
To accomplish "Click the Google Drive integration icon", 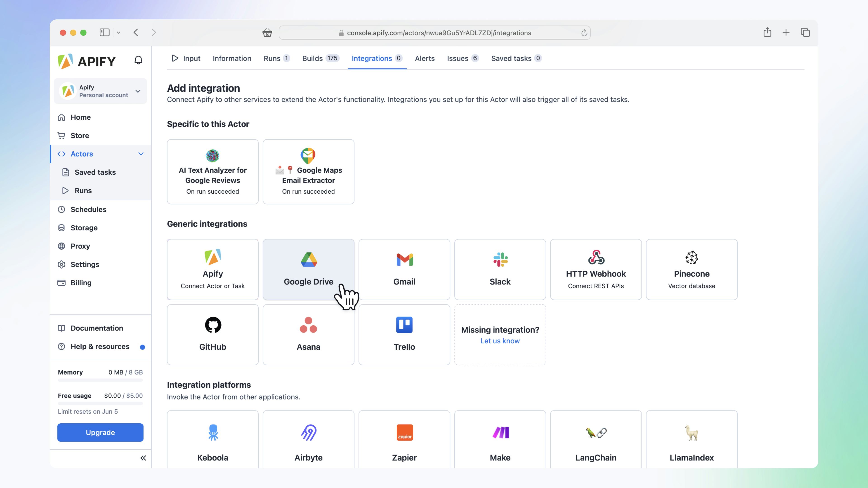I will [x=308, y=259].
